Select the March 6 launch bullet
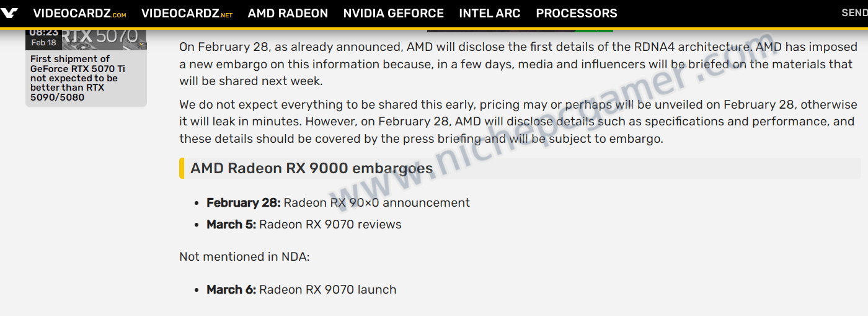The image size is (868, 316). (x=301, y=290)
